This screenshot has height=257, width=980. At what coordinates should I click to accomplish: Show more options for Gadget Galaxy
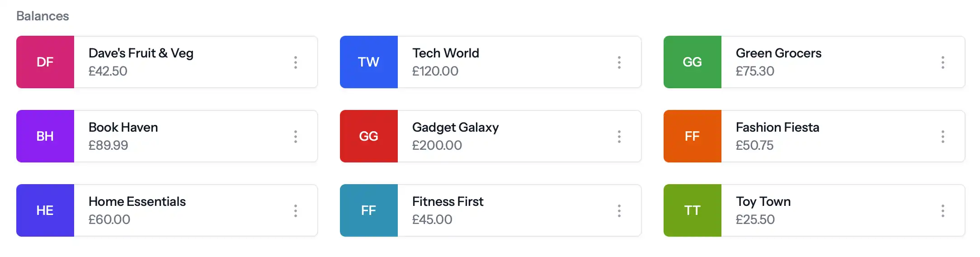pos(619,136)
